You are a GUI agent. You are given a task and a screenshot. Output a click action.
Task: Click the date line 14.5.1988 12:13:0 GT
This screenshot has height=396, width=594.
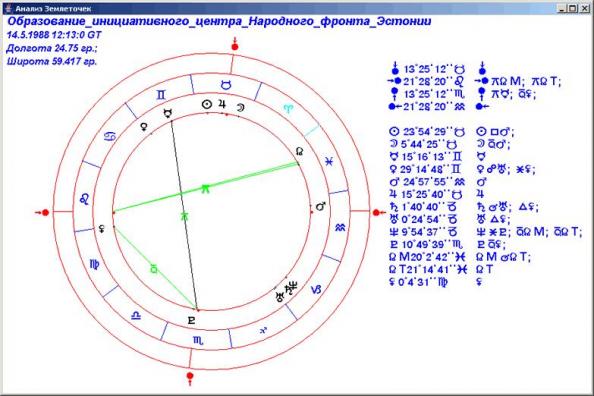pyautogui.click(x=54, y=35)
